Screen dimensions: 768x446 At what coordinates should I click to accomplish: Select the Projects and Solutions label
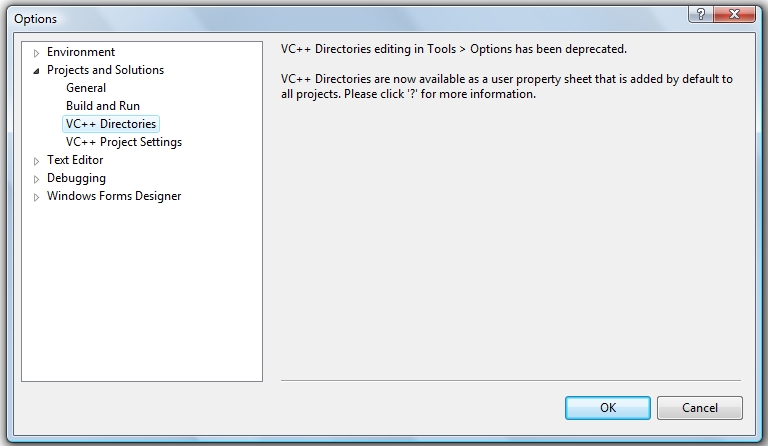(x=105, y=70)
